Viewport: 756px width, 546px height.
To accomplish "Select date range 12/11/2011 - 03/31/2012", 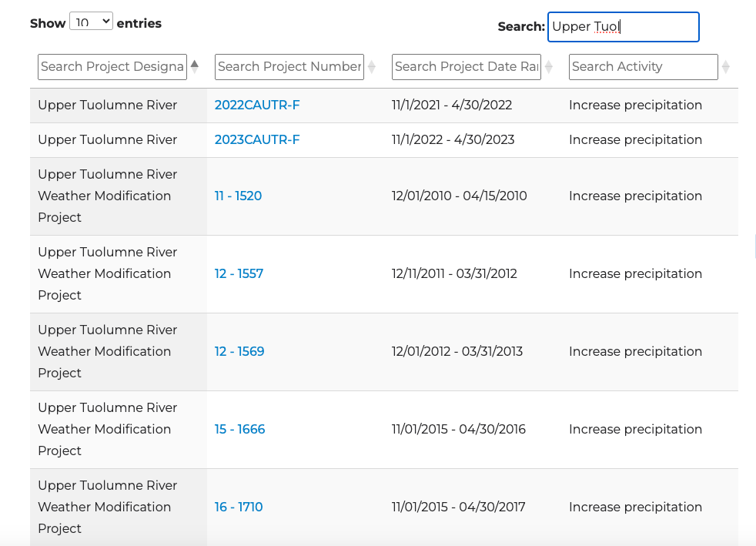I will pyautogui.click(x=454, y=273).
